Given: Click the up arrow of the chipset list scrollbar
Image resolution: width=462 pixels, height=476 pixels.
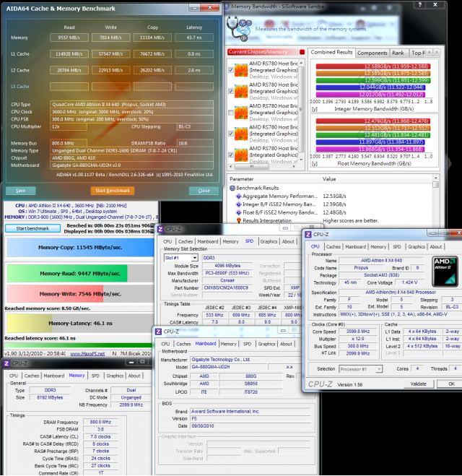Looking at the screenshot, I should tap(301, 63).
